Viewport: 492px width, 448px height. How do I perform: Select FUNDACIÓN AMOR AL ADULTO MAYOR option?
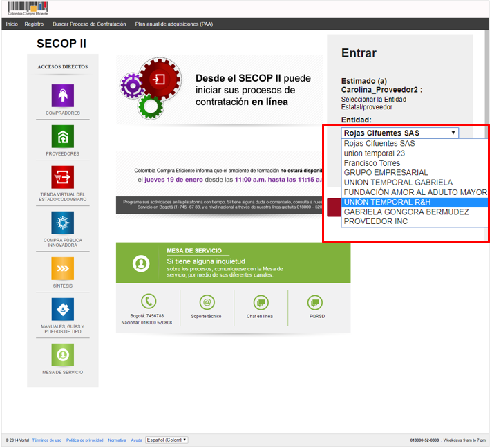pyautogui.click(x=414, y=192)
